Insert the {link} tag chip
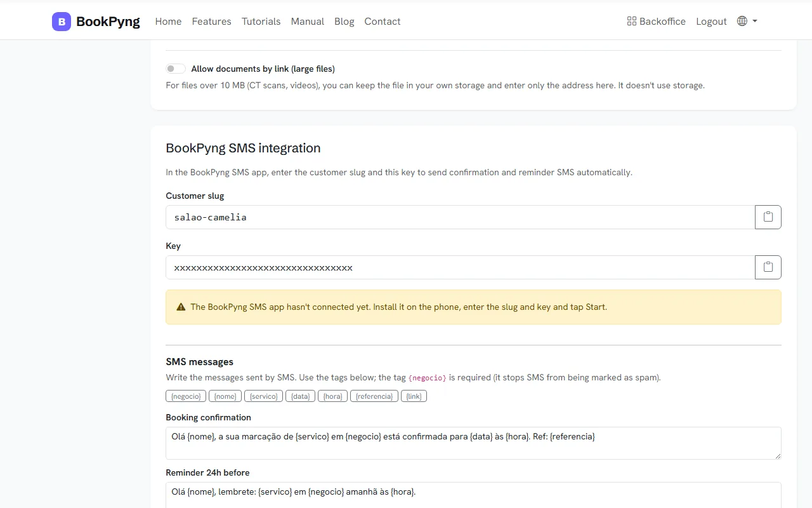The height and width of the screenshot is (508, 812). [x=414, y=396]
